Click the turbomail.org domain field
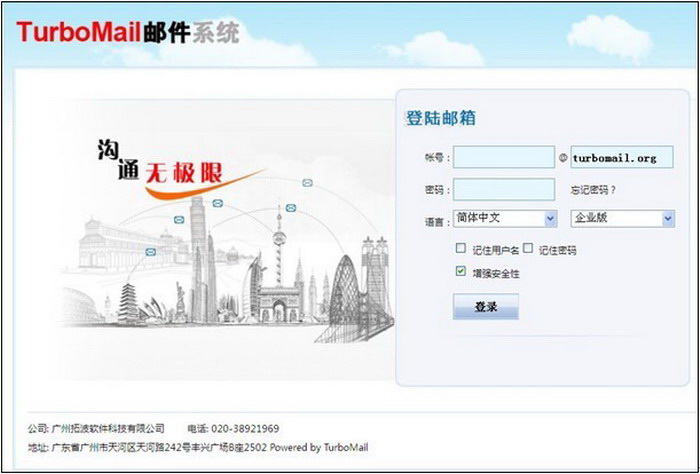 (x=621, y=157)
